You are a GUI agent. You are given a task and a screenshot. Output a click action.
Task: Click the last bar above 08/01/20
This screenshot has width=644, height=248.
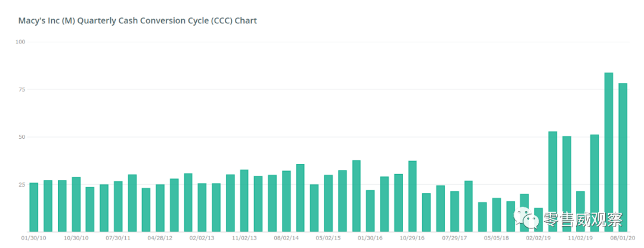[x=623, y=157]
